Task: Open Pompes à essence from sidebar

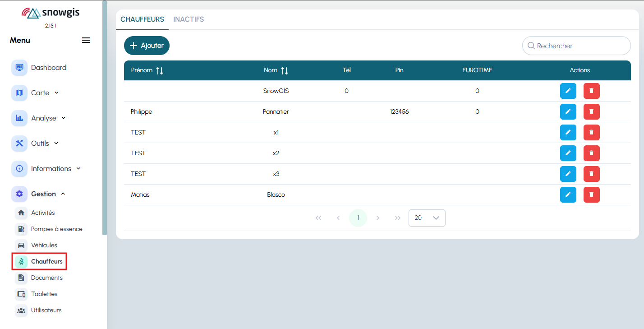Action: (56, 229)
